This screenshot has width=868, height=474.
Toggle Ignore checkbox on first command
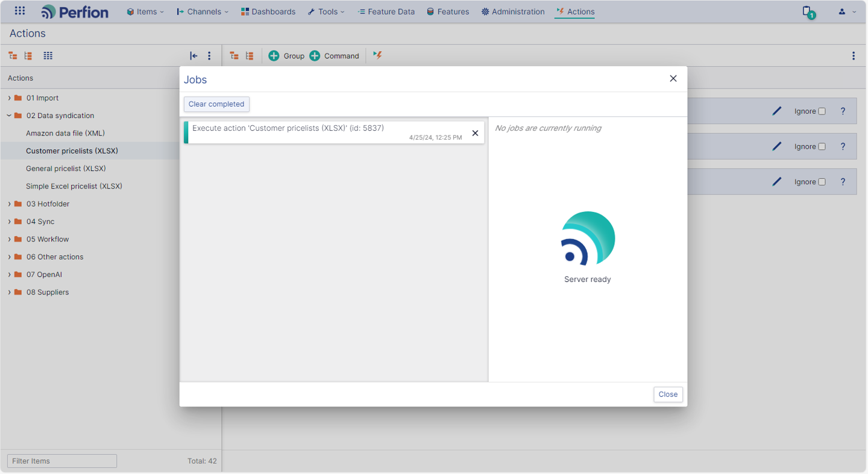click(822, 111)
